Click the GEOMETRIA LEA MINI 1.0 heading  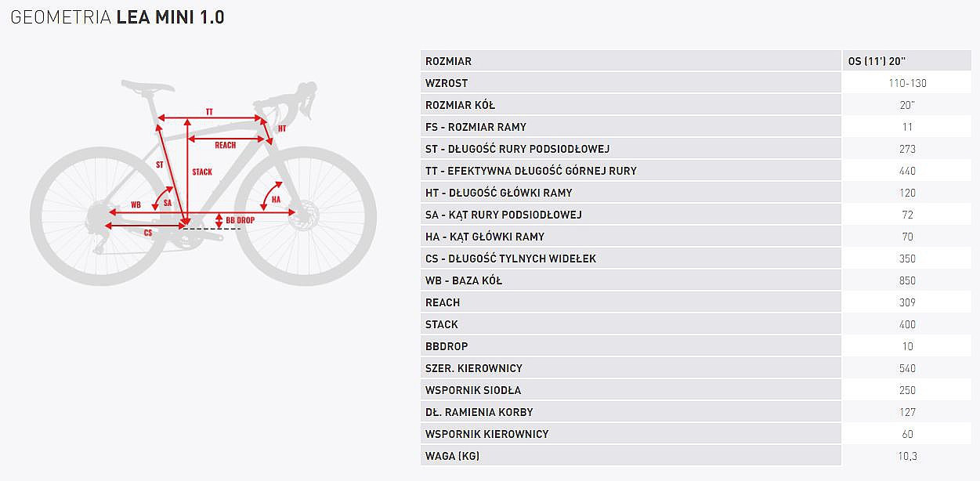[x=118, y=17]
